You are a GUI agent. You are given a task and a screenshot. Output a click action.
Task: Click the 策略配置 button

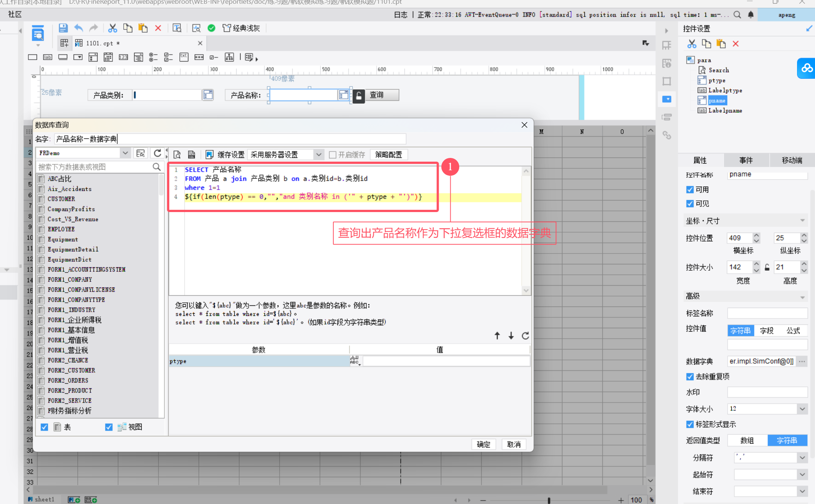(x=388, y=155)
